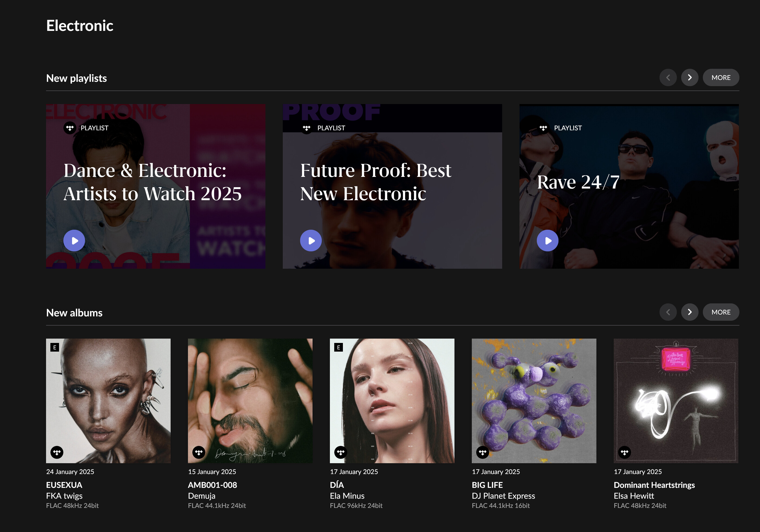
Task: Click TIDAL logo badge on EUSEXUA cover
Action: (57, 452)
